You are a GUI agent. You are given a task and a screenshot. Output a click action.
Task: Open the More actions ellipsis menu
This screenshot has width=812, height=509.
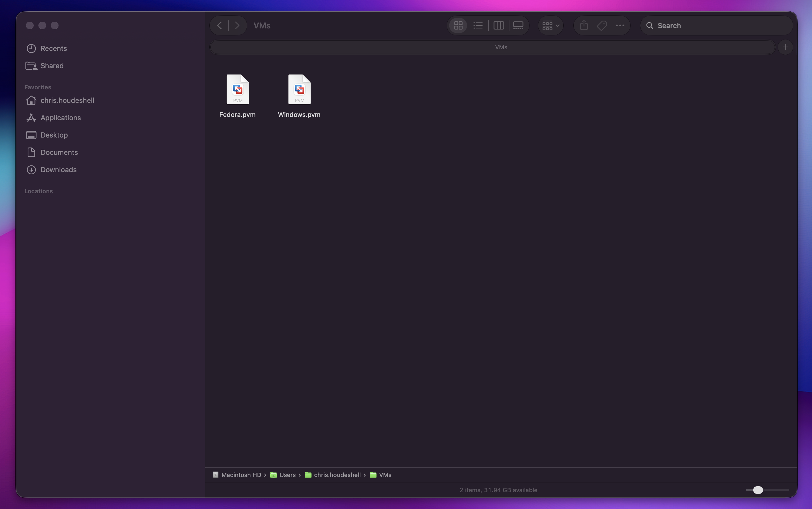[x=620, y=25]
